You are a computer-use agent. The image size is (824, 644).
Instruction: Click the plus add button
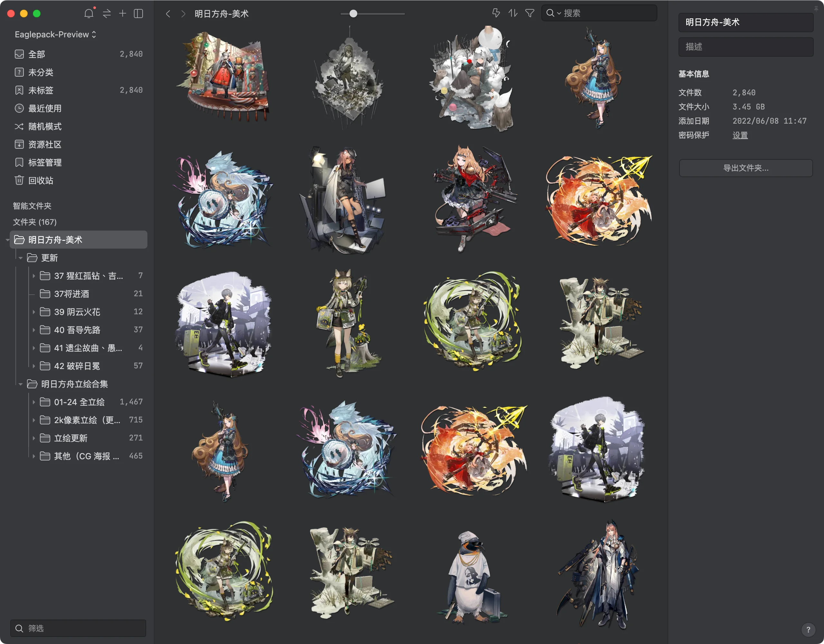point(123,14)
